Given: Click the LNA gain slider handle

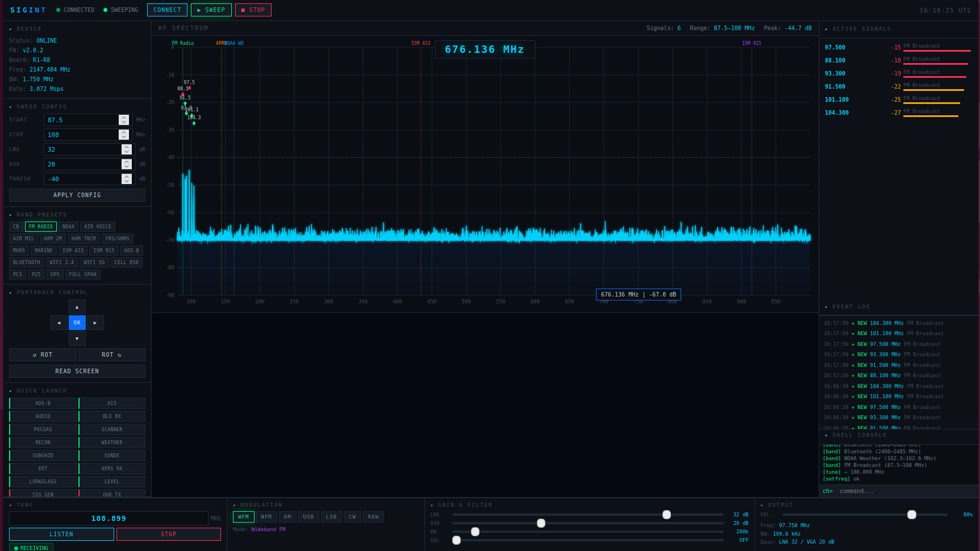Looking at the screenshot, I should click(666, 515).
